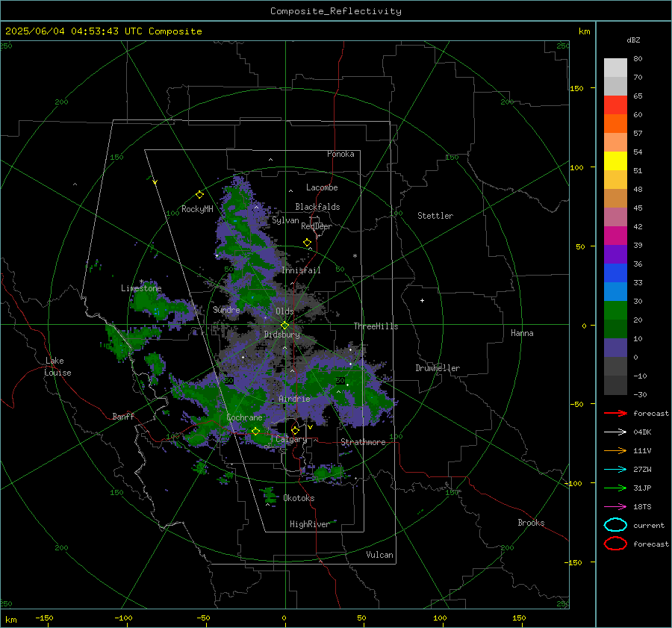Select the cyan 27ZW arrow legend entry
Screen dimensions: 672x628
click(615, 470)
